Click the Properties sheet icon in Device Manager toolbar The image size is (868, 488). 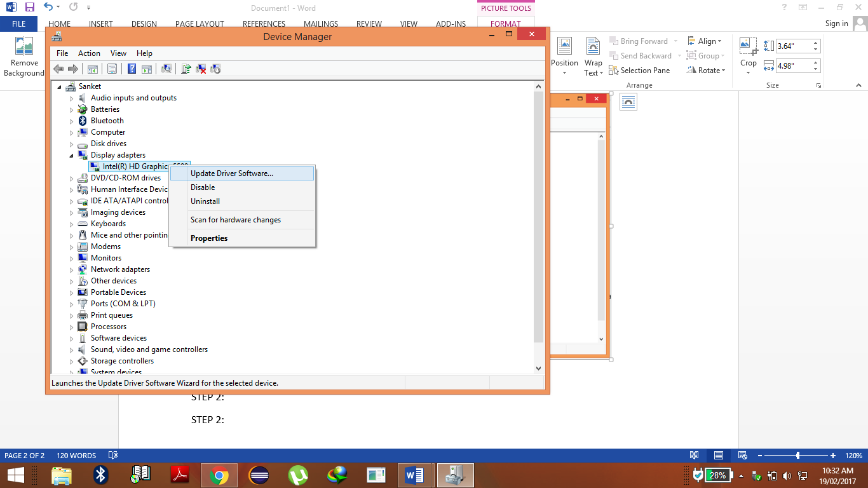112,69
